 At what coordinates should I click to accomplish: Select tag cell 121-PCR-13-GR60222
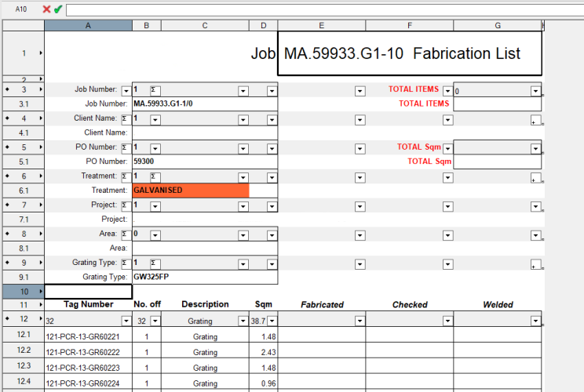tap(87, 352)
